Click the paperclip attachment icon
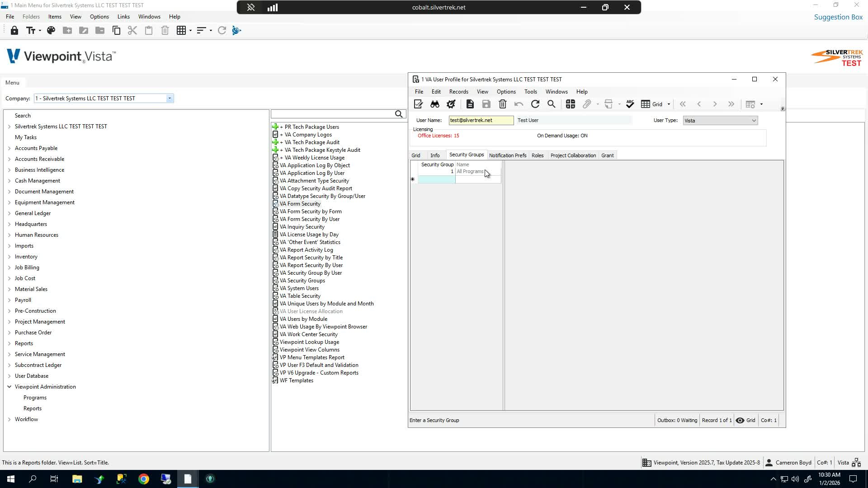This screenshot has height=488, width=868. [x=587, y=104]
